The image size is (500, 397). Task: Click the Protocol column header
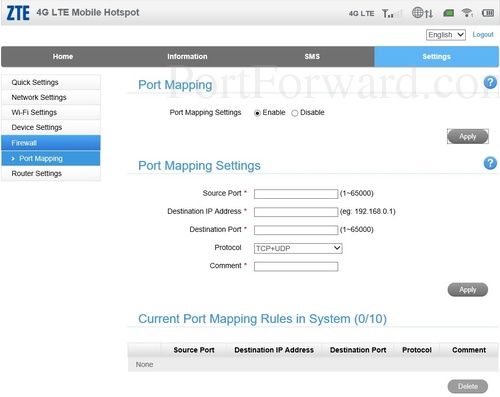(417, 350)
